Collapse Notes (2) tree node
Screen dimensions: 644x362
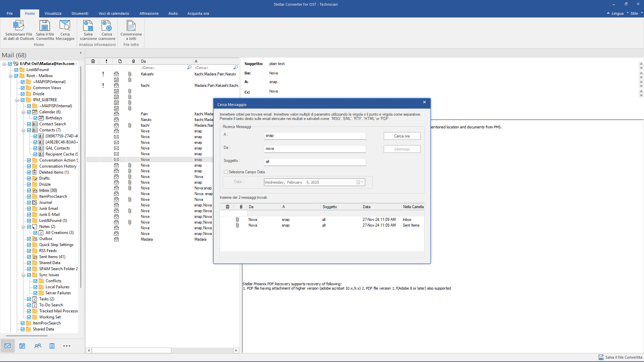(23, 227)
